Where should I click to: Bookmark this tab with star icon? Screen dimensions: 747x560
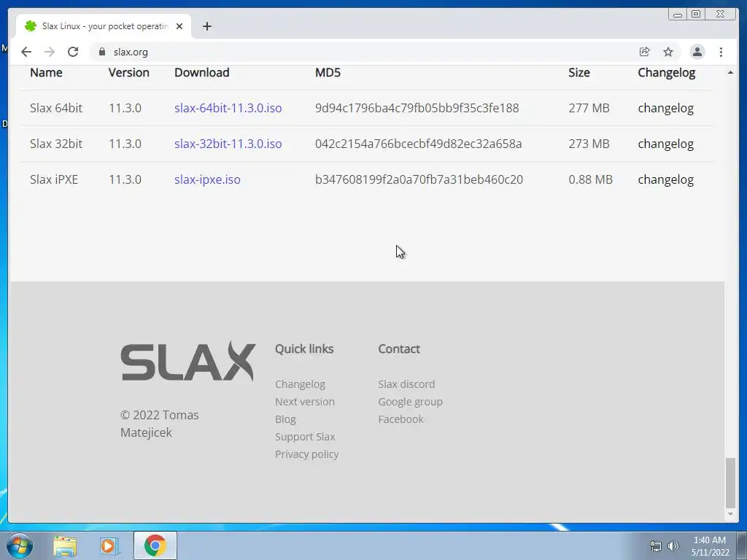668,52
